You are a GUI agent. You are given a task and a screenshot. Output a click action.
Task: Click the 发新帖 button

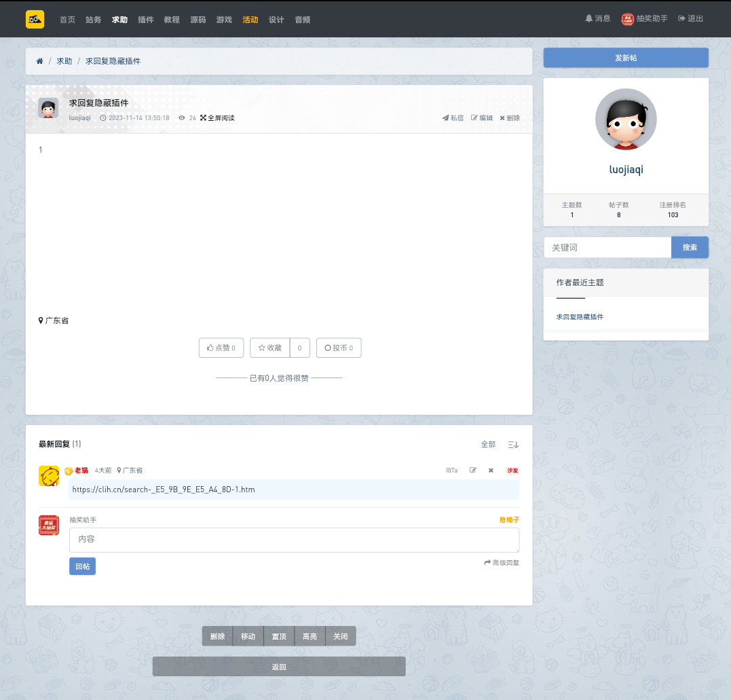(x=626, y=58)
